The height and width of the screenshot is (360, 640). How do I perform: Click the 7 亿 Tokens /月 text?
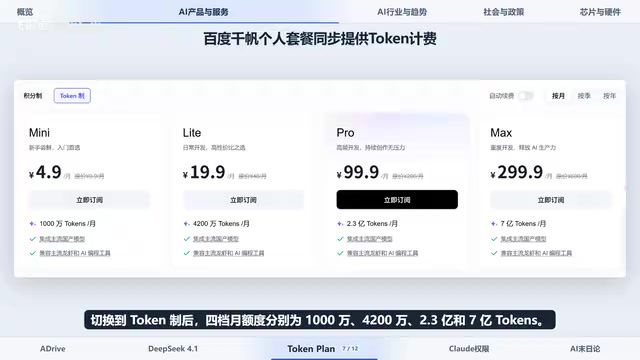pyautogui.click(x=523, y=224)
